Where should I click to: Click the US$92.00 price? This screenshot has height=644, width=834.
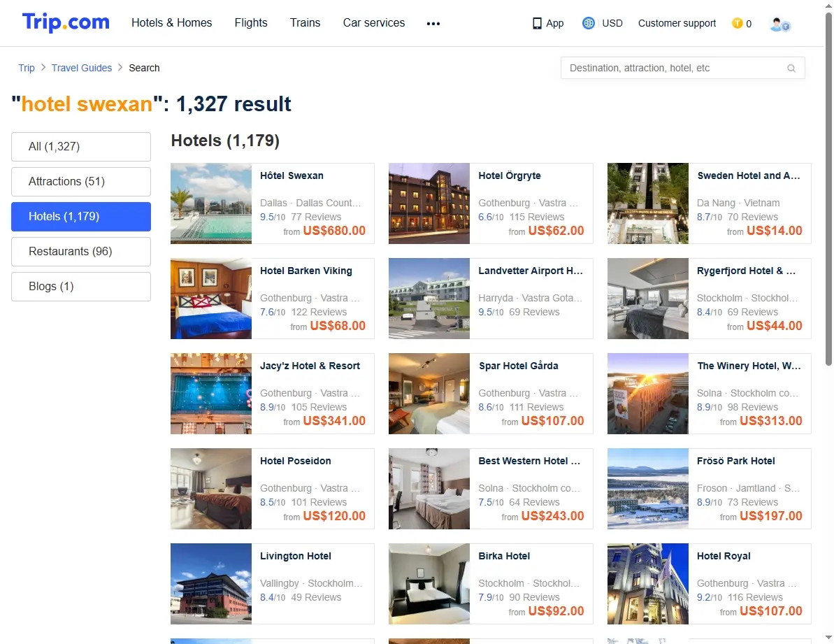[x=556, y=612]
